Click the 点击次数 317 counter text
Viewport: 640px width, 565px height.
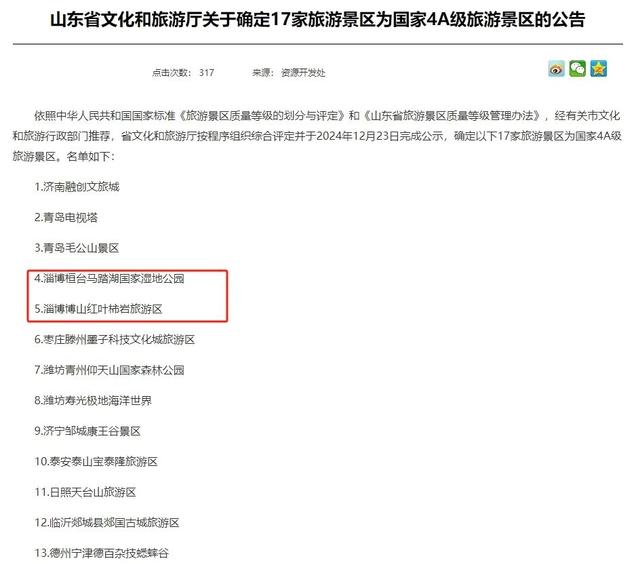click(x=183, y=73)
